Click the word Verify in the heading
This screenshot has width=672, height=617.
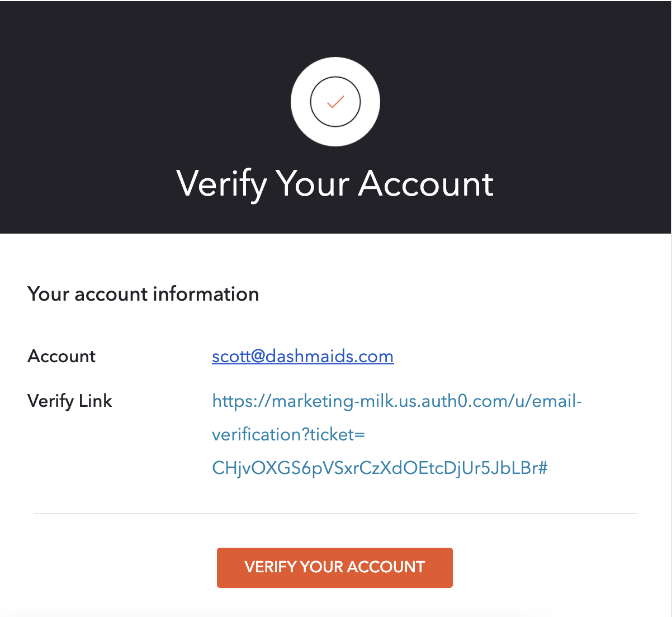[x=222, y=183]
